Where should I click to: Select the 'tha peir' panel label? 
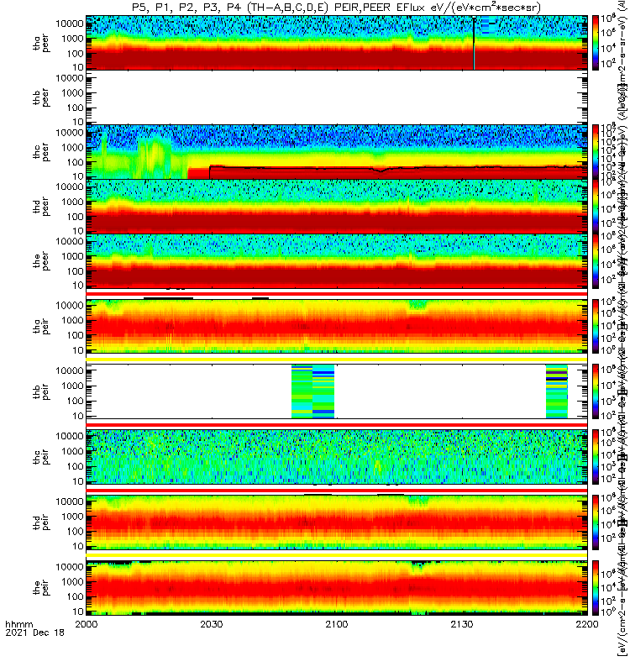pos(41,327)
